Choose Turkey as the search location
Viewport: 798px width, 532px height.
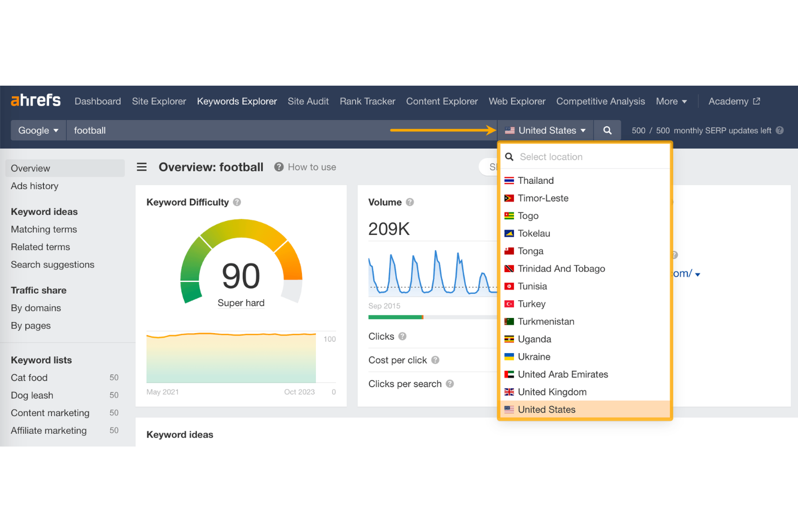coord(533,304)
